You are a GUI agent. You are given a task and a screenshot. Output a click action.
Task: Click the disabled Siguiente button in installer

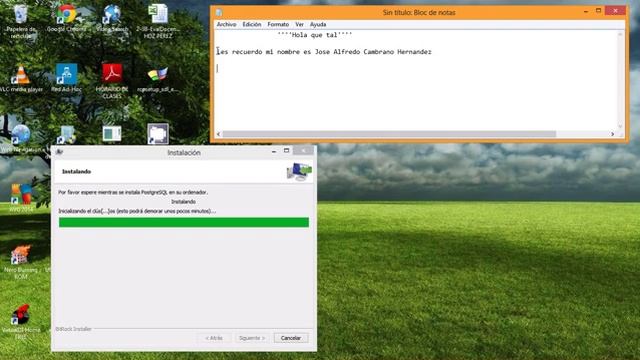click(252, 338)
